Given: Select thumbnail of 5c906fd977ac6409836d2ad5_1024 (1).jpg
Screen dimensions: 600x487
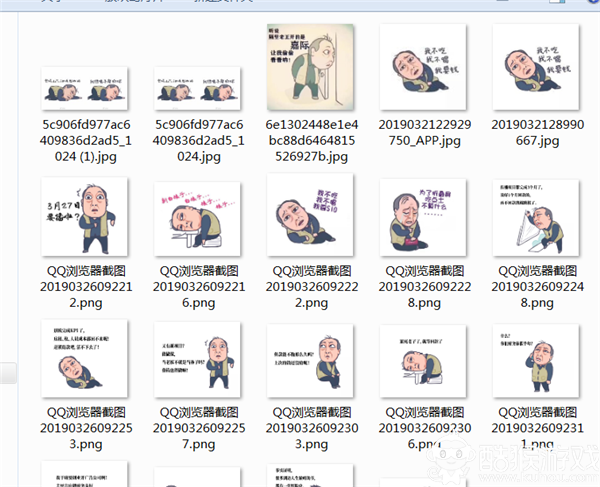Looking at the screenshot, I should point(84,88).
